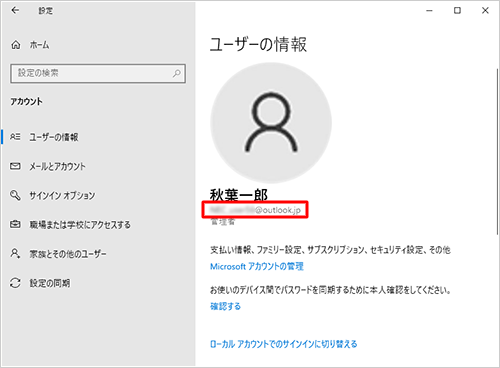Maximize the Settings window
Image resolution: width=500 pixels, height=368 pixels.
click(x=457, y=11)
